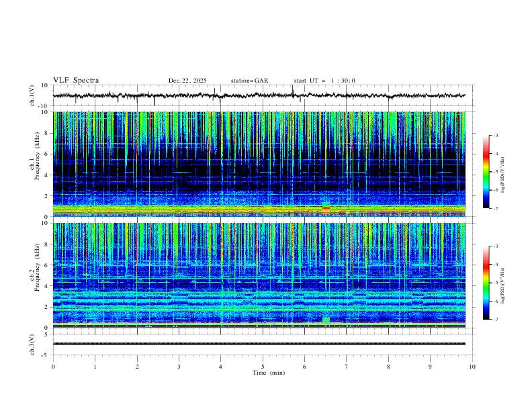Click time axis tick label "3"
Viewport: 532px width, 411px height.
click(179, 367)
